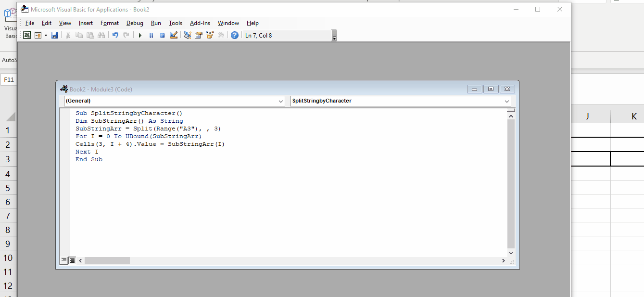Image resolution: width=644 pixels, height=297 pixels.
Task: Toggle Design Mode on the toolbar
Action: pyautogui.click(x=174, y=35)
